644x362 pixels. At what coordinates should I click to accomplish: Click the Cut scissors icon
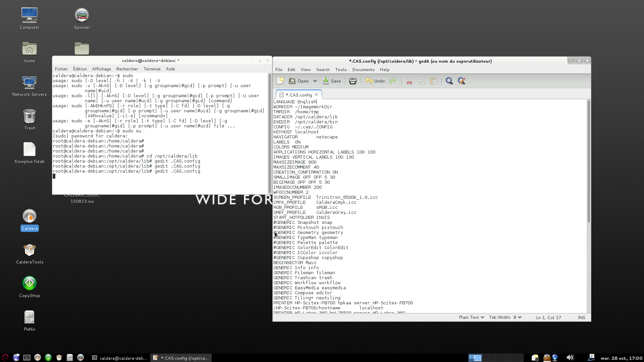[x=409, y=81]
